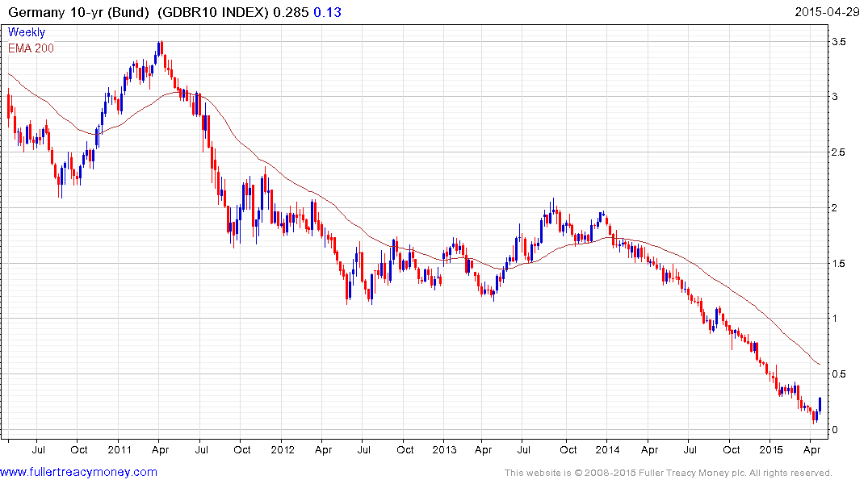868x484 pixels.
Task: Click the right end of the red EMA line
Action: pos(820,365)
